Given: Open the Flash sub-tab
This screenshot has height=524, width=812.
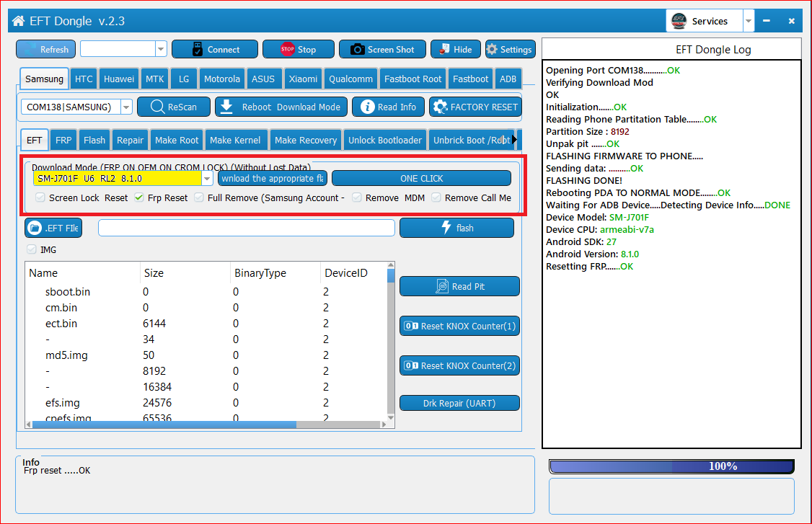Looking at the screenshot, I should [x=94, y=140].
